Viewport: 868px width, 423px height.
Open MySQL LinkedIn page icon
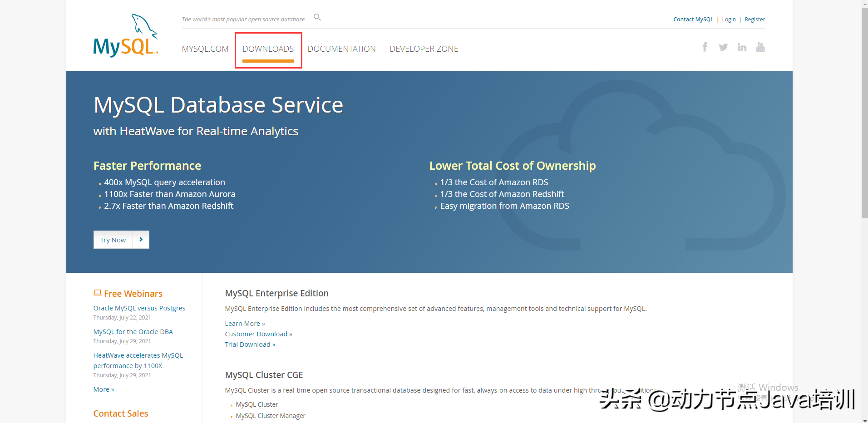[x=742, y=47]
